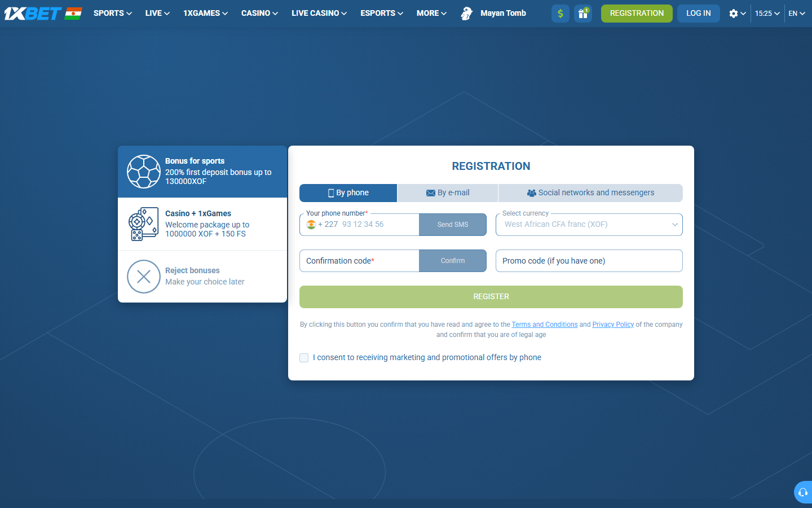Click the Confirm code button

click(453, 261)
